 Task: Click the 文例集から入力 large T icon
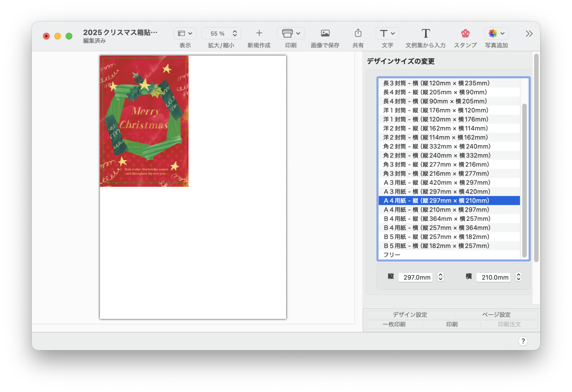tap(425, 33)
